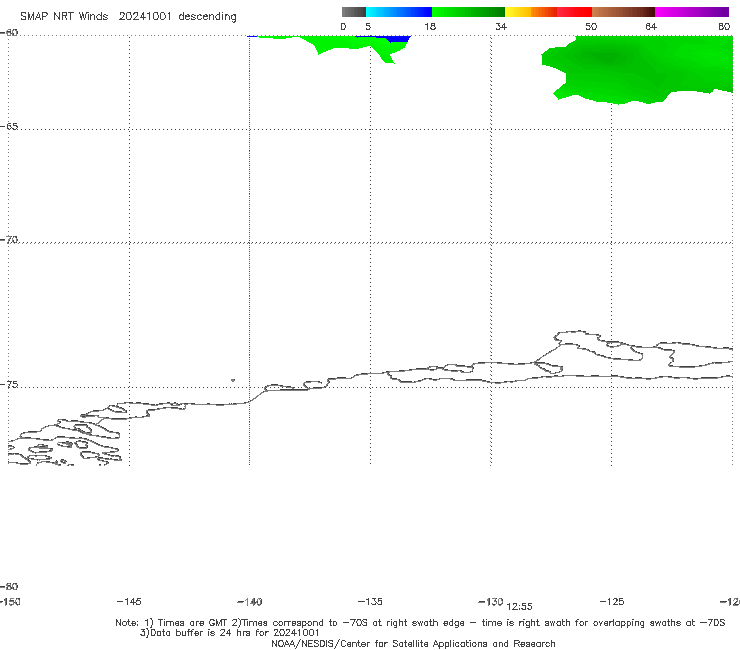
Task: Click the note line starting 'Note: 1) Times are GMT'
Action: [x=420, y=623]
